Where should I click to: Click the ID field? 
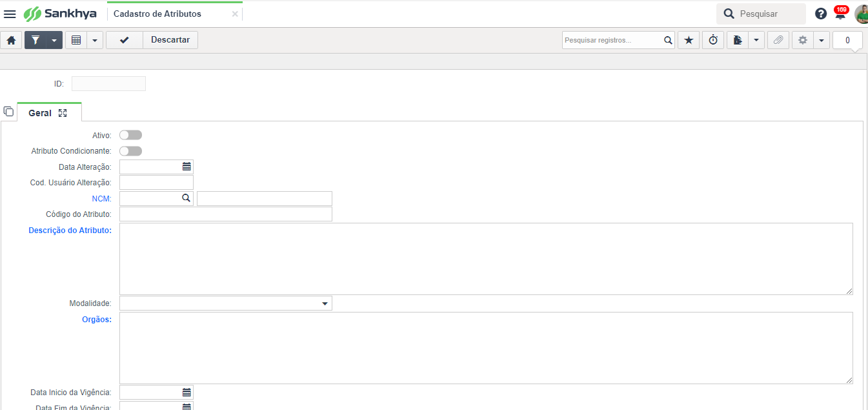(108, 83)
